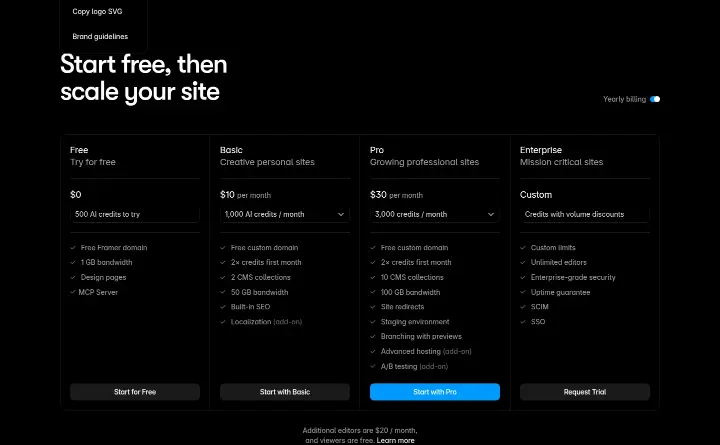Image resolution: width=720 pixels, height=445 pixels.
Task: Click checkmark icon beside 1 GB bandwidth
Action: (x=73, y=262)
